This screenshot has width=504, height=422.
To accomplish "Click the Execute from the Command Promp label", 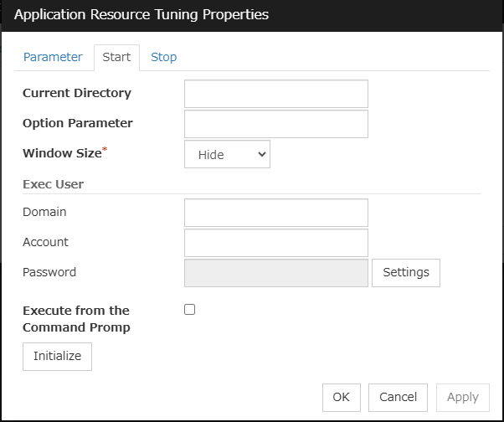I will pos(76,319).
